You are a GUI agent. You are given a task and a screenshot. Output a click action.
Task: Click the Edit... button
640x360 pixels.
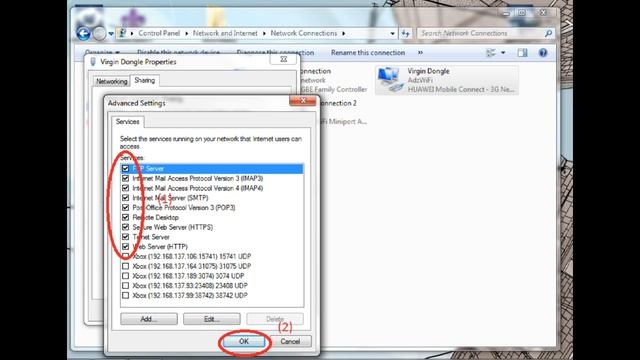(x=211, y=319)
